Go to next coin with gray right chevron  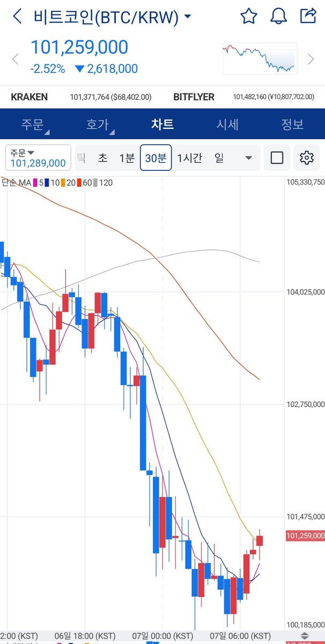(311, 59)
